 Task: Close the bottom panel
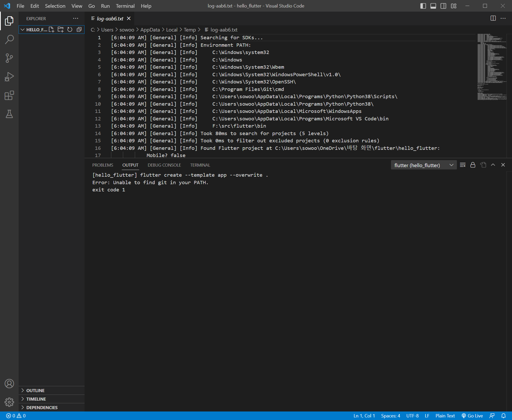pyautogui.click(x=503, y=165)
